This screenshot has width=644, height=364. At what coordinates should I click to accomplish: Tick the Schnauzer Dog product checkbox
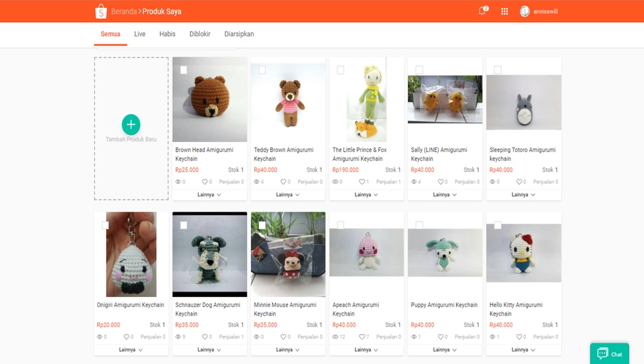[x=184, y=225]
